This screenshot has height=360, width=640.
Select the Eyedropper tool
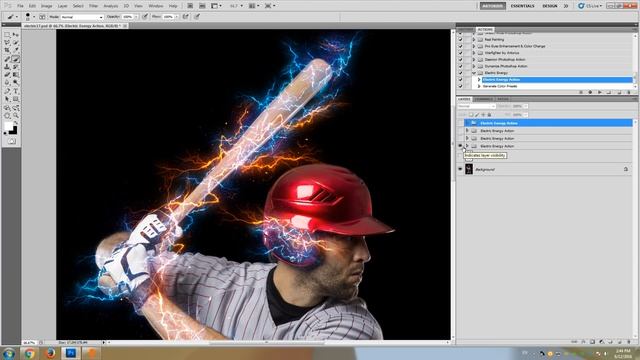point(16,51)
